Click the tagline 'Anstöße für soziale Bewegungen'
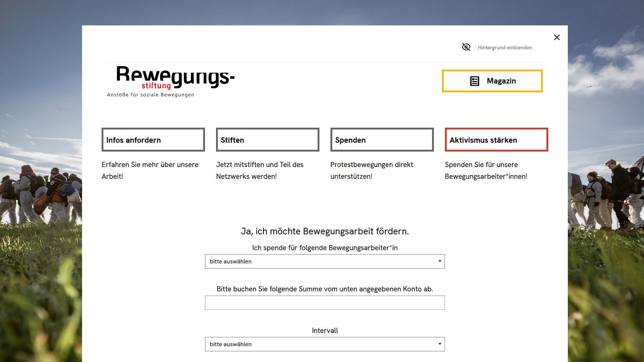 pyautogui.click(x=151, y=95)
